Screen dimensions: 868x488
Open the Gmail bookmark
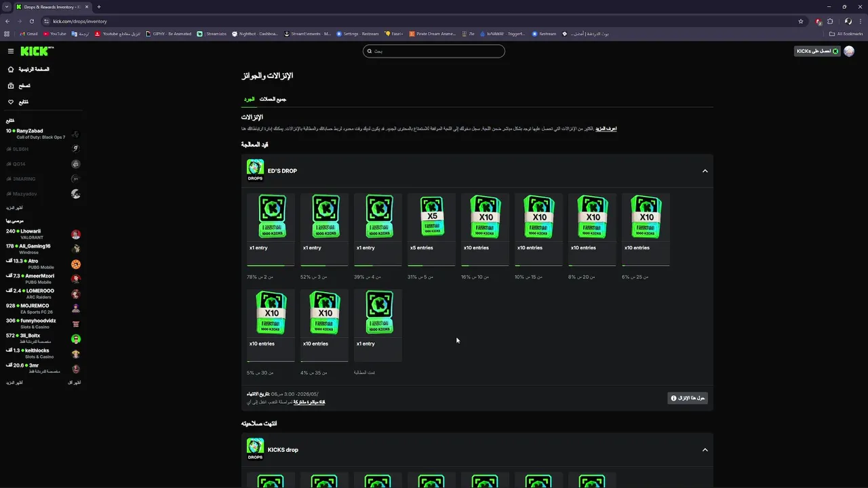(x=29, y=34)
